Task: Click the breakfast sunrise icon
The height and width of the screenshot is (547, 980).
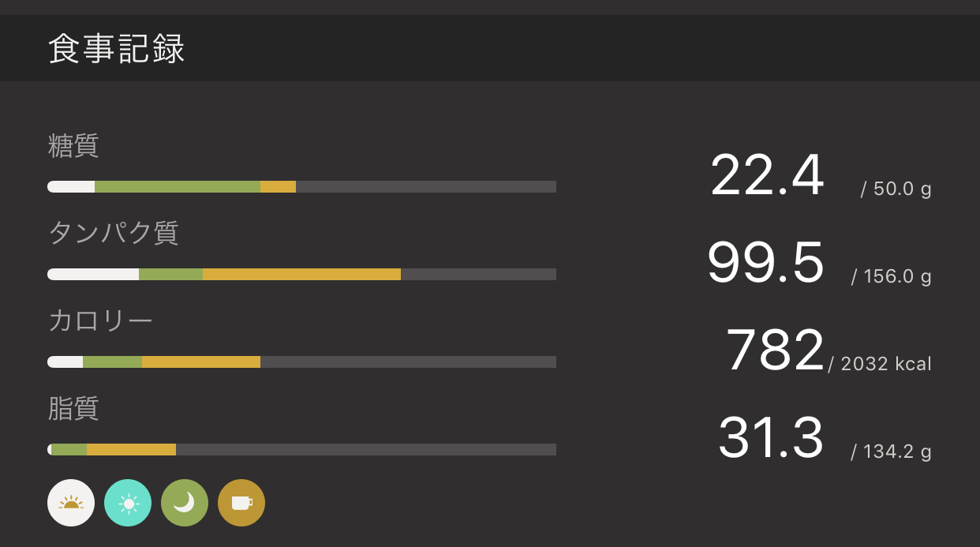Action: pyautogui.click(x=71, y=503)
